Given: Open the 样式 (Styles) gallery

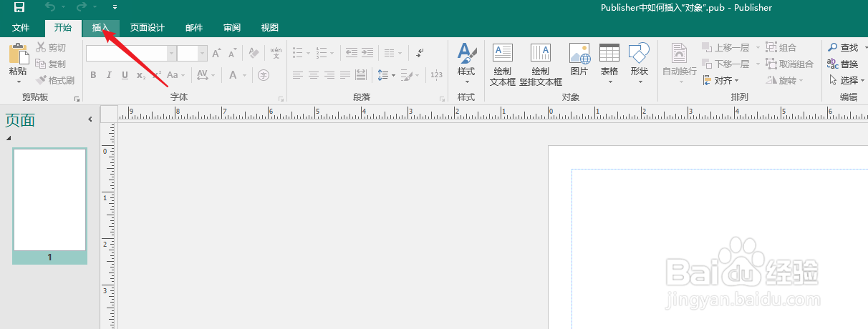Looking at the screenshot, I should tap(466, 63).
